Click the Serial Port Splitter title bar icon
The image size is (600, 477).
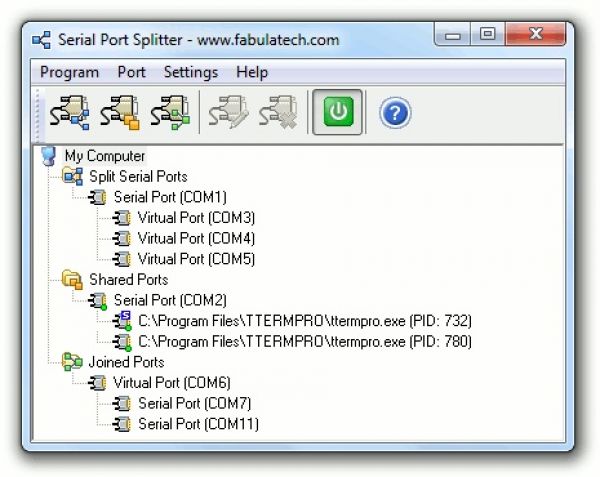coord(41,40)
